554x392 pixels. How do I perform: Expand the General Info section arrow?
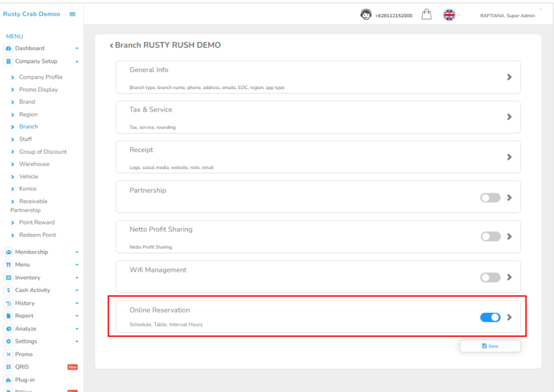click(509, 78)
